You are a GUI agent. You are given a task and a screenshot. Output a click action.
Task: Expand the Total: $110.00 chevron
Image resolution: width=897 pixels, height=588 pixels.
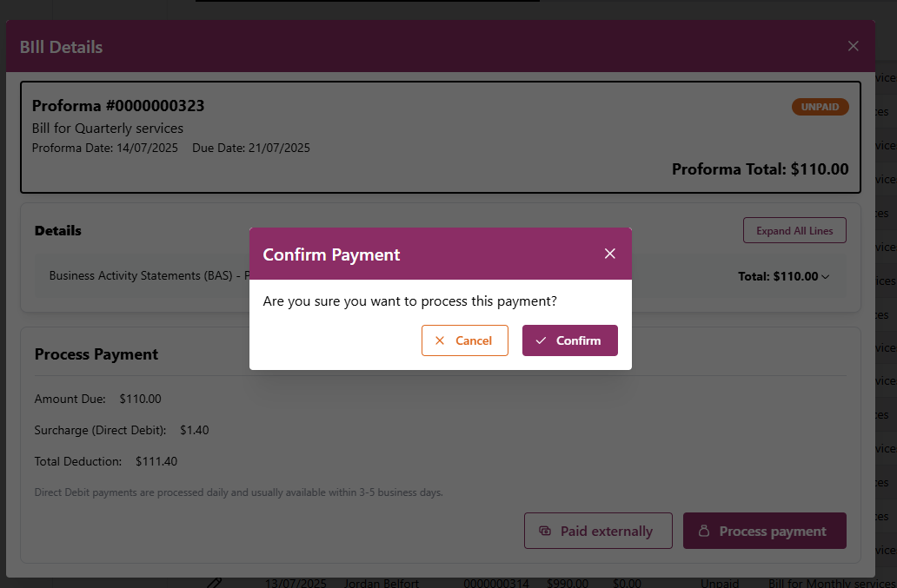(x=826, y=277)
